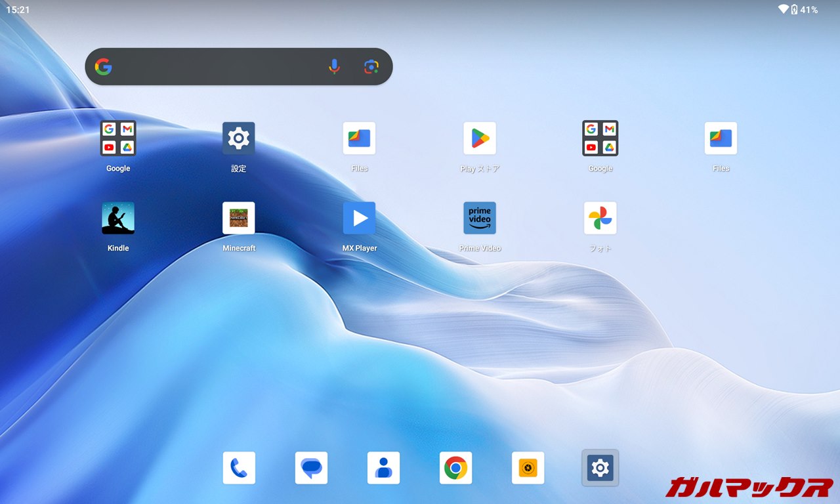Tap the Google G logo in the search widget
Image resolution: width=840 pixels, height=504 pixels.
tap(103, 66)
